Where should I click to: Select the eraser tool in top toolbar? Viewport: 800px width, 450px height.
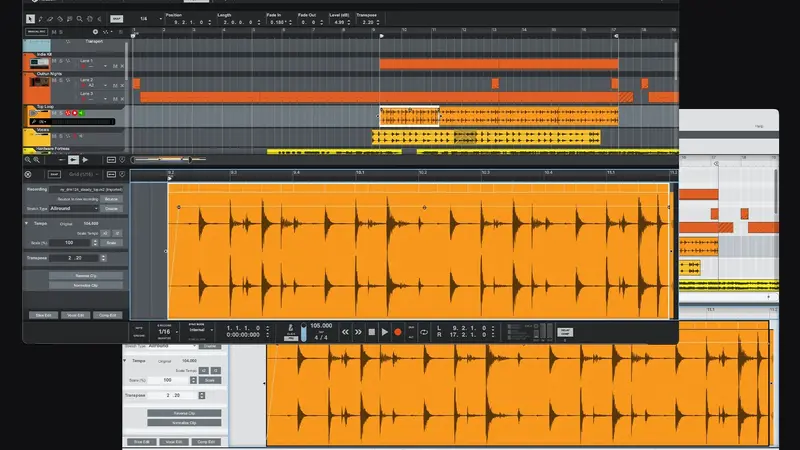click(50, 19)
